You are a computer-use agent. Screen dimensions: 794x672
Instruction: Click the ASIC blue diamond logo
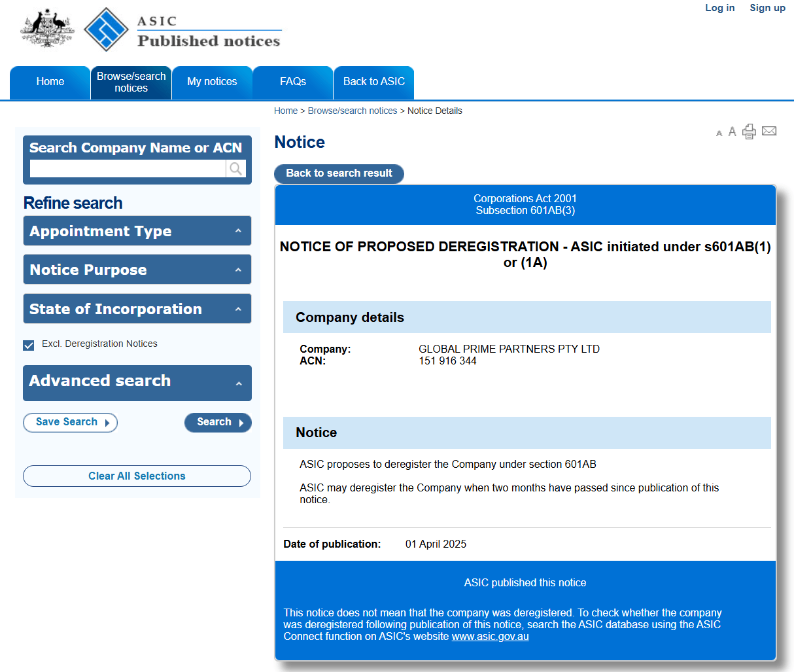pos(107,29)
